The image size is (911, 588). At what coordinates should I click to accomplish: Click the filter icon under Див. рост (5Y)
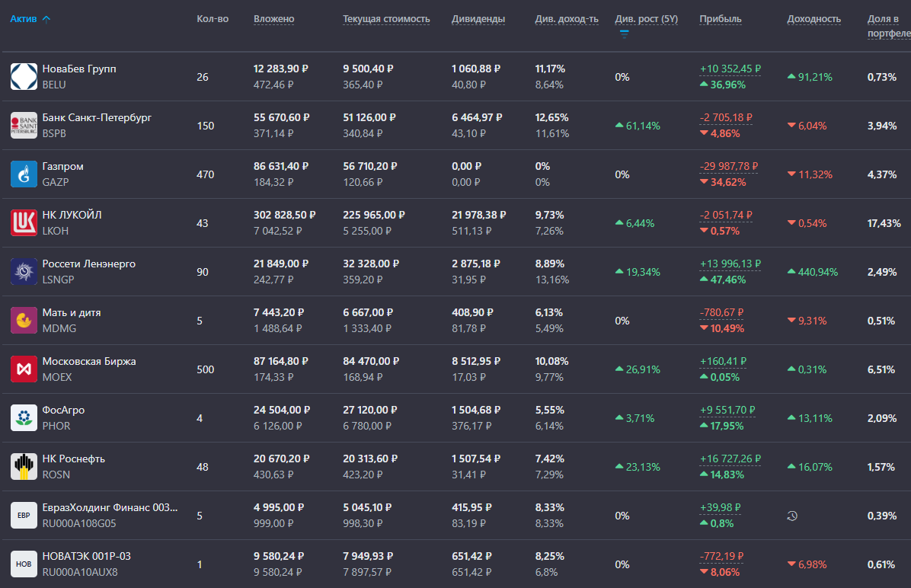coord(624,34)
